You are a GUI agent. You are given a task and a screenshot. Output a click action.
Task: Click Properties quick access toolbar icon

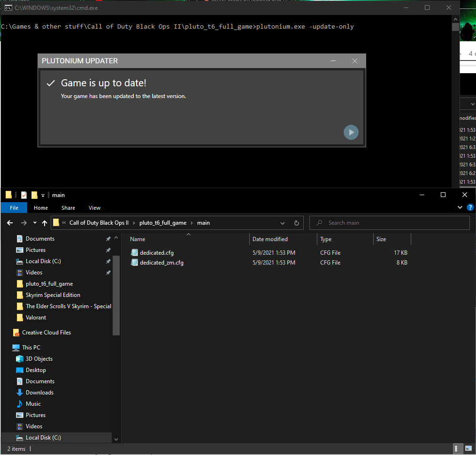[x=24, y=195]
